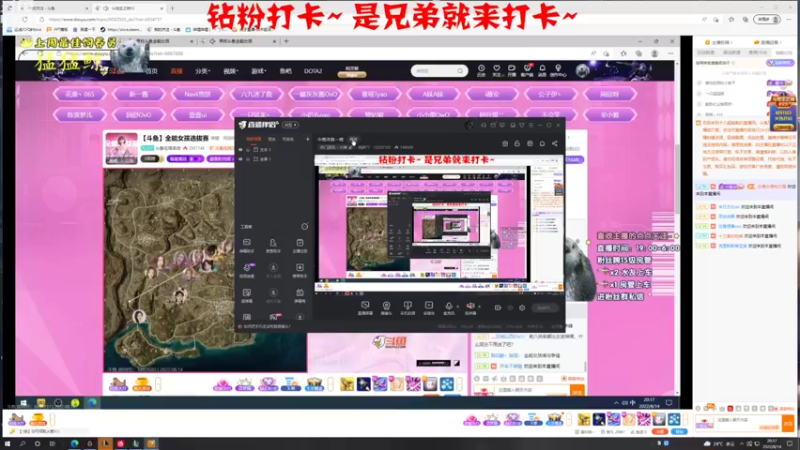
Task: Open 创作中心 icon in Douyu header
Action: click(x=558, y=70)
